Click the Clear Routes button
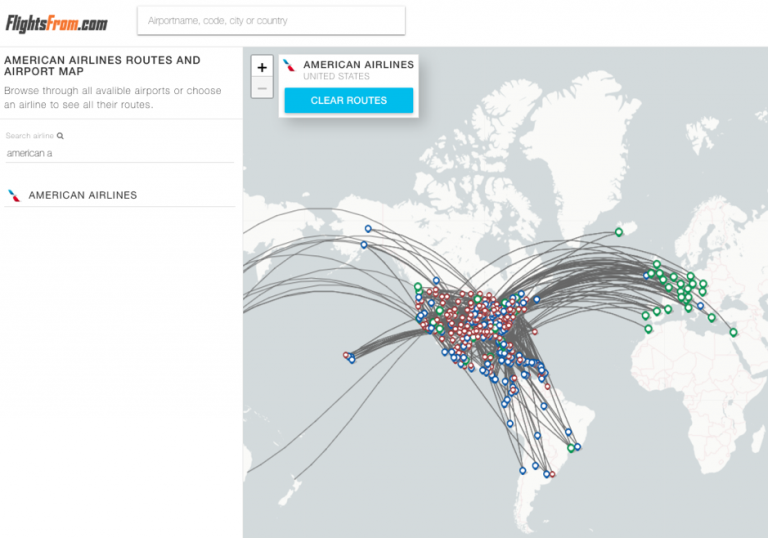The image size is (768, 538). point(349,100)
